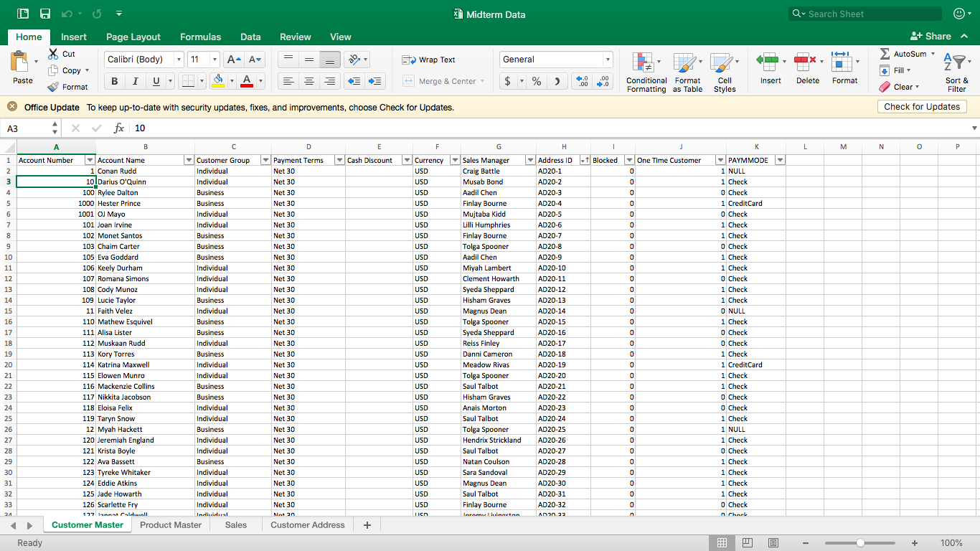Apply currency format using dollar sign icon
This screenshot has height=551, width=980.
(x=509, y=81)
